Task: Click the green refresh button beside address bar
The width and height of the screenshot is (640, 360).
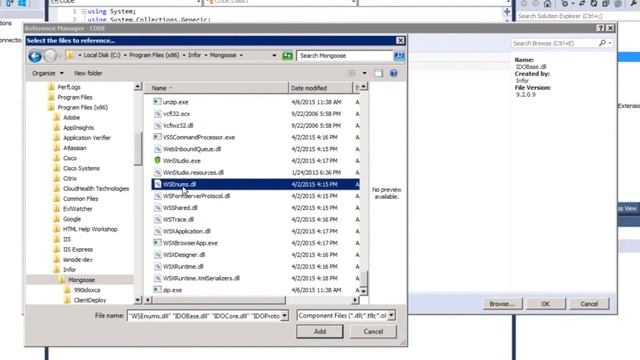Action: (x=287, y=56)
